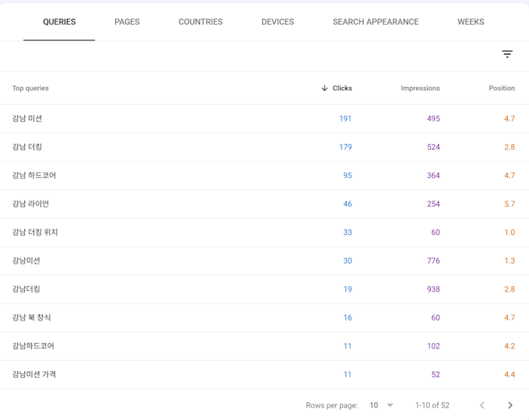The height and width of the screenshot is (420, 529).
Task: Go to previous page of results
Action: tap(482, 405)
